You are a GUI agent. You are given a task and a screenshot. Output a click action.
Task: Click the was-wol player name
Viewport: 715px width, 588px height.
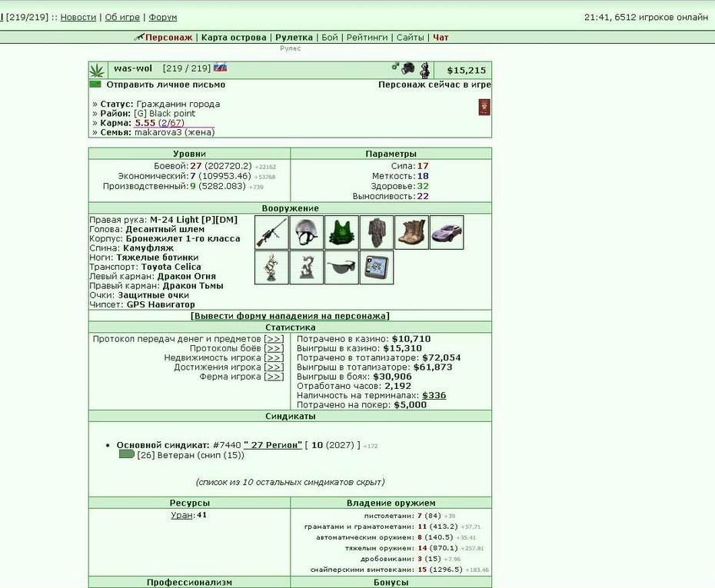click(133, 68)
